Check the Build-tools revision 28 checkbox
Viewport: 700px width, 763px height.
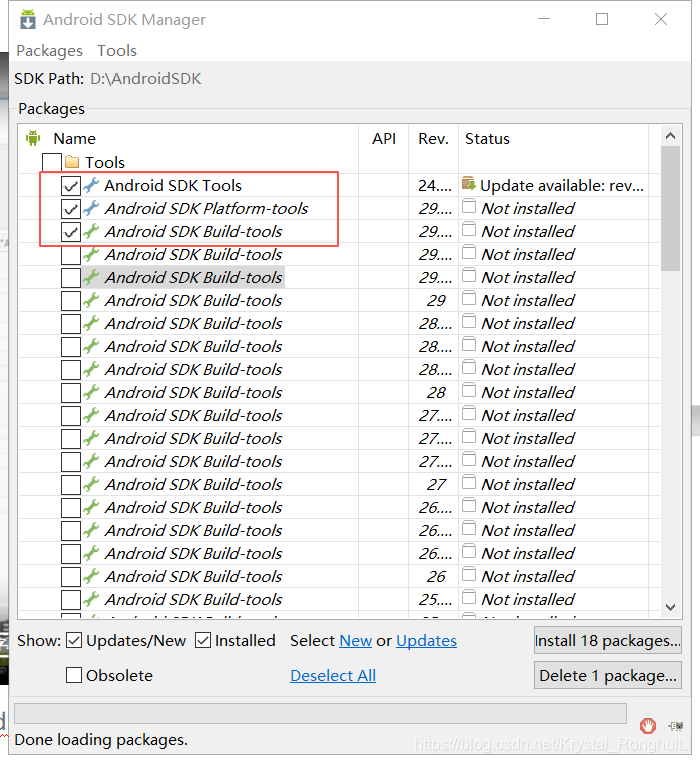coord(71,392)
